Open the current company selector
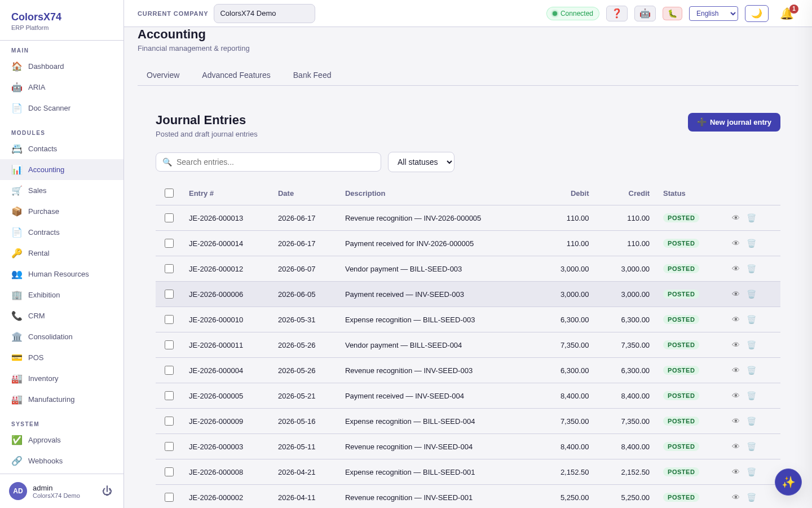812x508 pixels. pos(264,14)
